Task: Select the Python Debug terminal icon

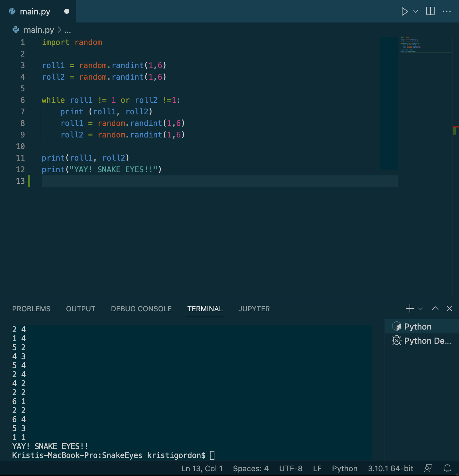Action: [x=397, y=341]
